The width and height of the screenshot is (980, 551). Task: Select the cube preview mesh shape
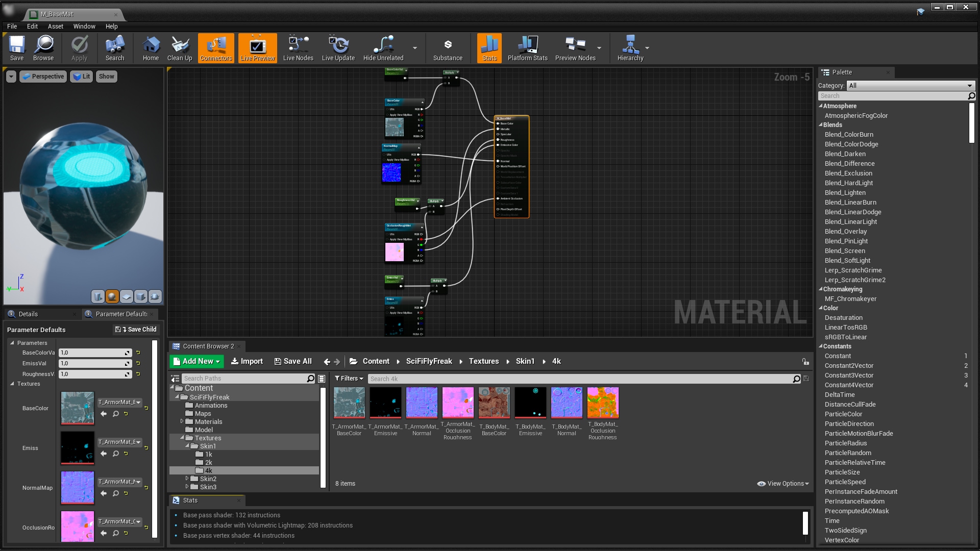(140, 296)
